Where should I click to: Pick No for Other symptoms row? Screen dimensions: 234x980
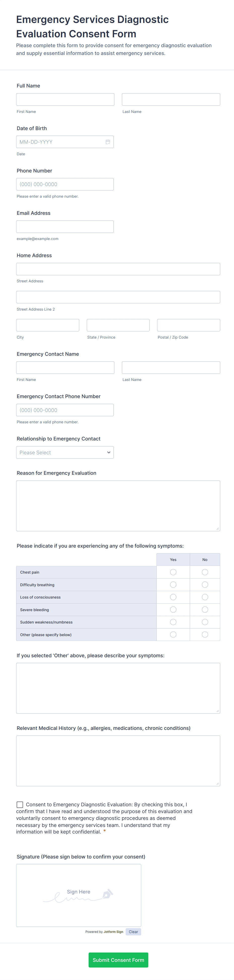click(x=205, y=635)
